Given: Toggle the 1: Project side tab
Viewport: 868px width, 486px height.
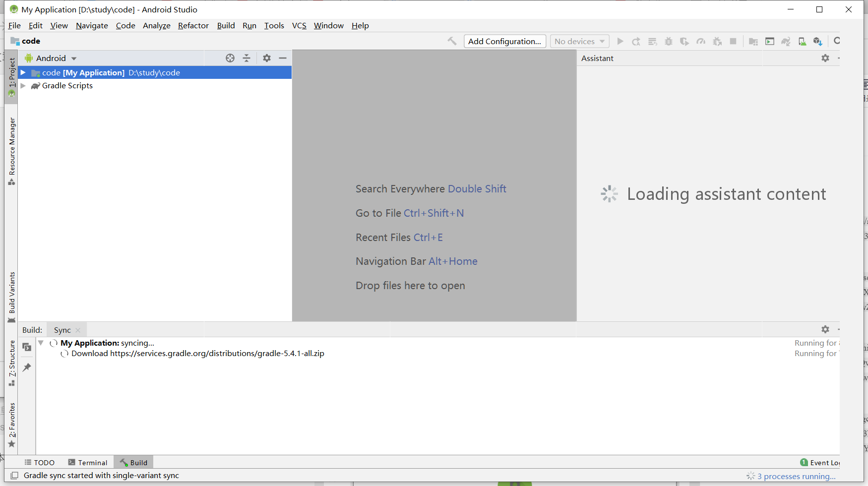Looking at the screenshot, I should [x=12, y=77].
